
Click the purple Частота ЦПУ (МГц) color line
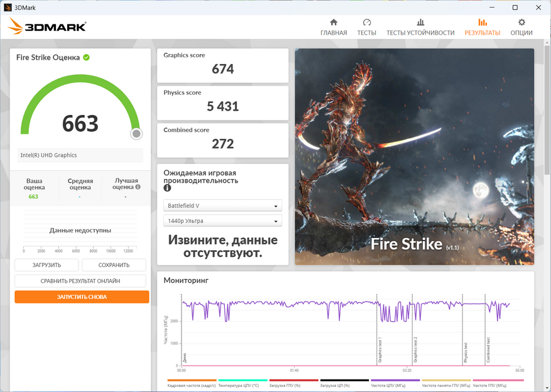tap(395, 380)
